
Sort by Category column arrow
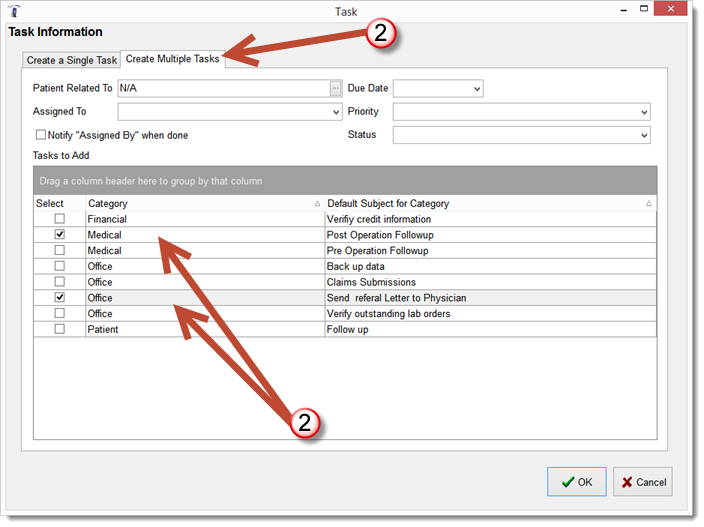click(317, 204)
